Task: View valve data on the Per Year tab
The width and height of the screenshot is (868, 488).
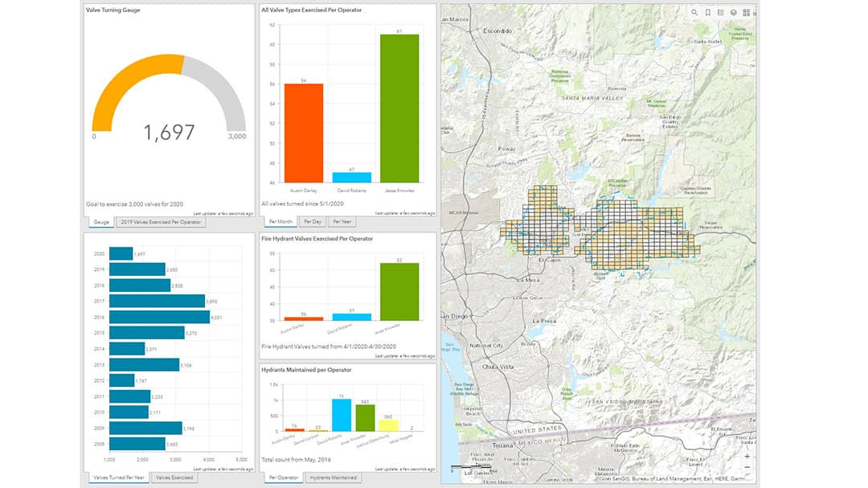Action: coord(341,222)
